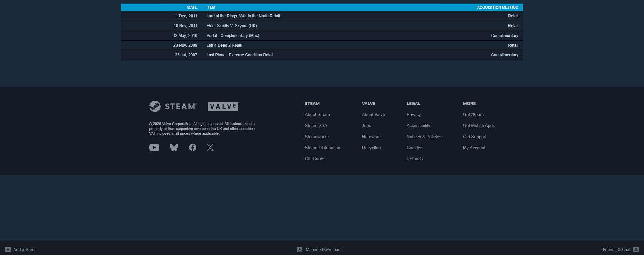Open the About Steam link
The width and height of the screenshot is (644, 255).
click(x=317, y=115)
